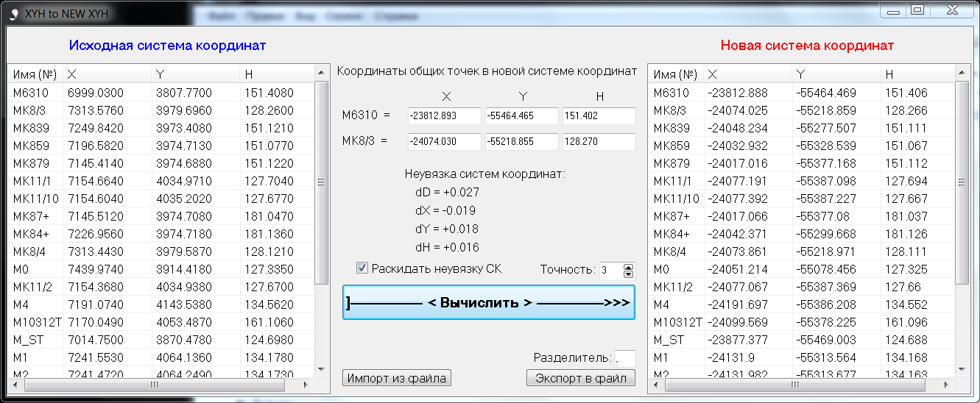The width and height of the screenshot is (980, 403).
Task: Click left arrow of new table horizontal scrollbar
Action: [x=654, y=384]
